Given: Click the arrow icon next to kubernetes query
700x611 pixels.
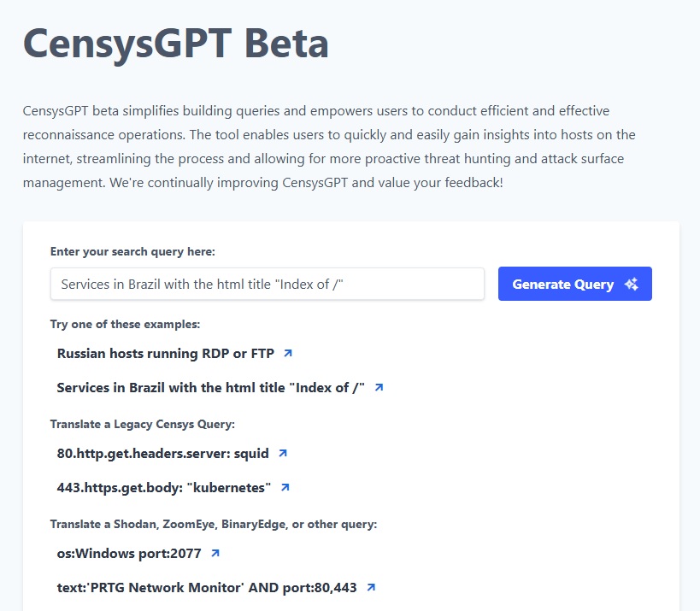Looking at the screenshot, I should (x=286, y=487).
